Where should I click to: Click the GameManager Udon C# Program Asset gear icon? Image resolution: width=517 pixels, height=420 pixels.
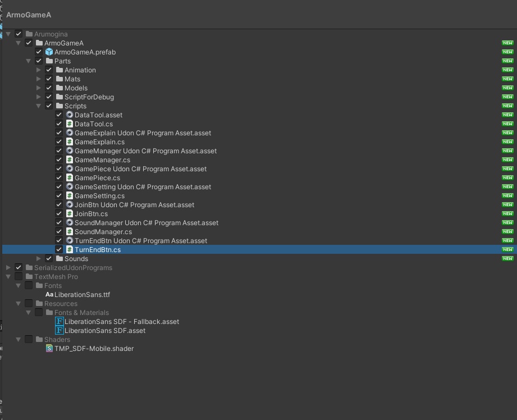click(69, 151)
